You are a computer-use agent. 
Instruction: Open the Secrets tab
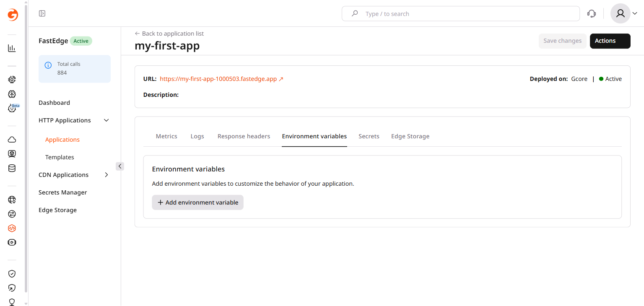coord(369,136)
